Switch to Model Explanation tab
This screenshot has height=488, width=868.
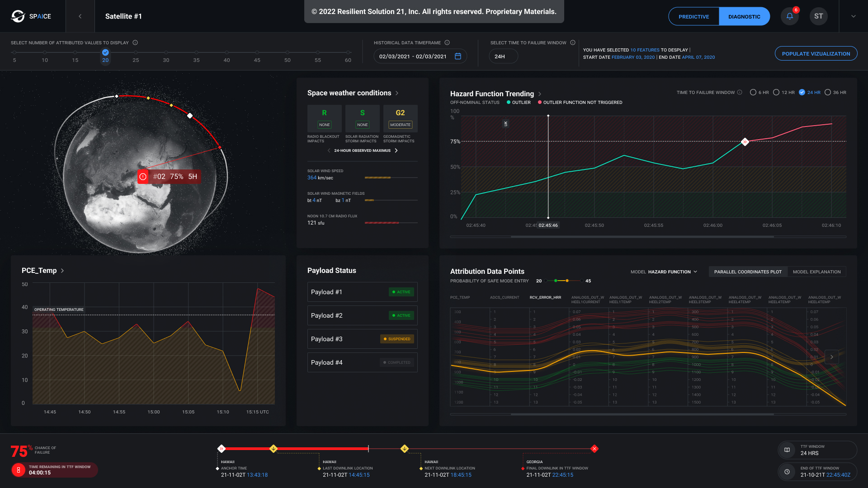(x=816, y=272)
